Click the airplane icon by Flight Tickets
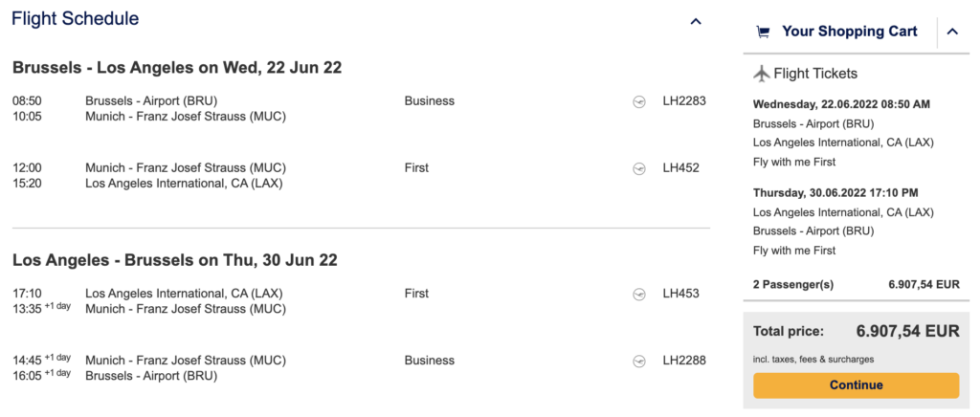Viewport: 980px width, 417px height. [x=762, y=74]
